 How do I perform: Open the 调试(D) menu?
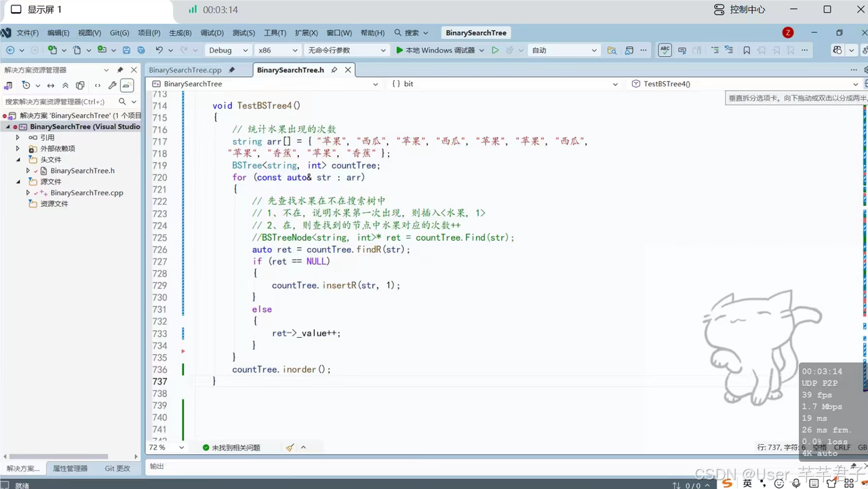point(212,33)
